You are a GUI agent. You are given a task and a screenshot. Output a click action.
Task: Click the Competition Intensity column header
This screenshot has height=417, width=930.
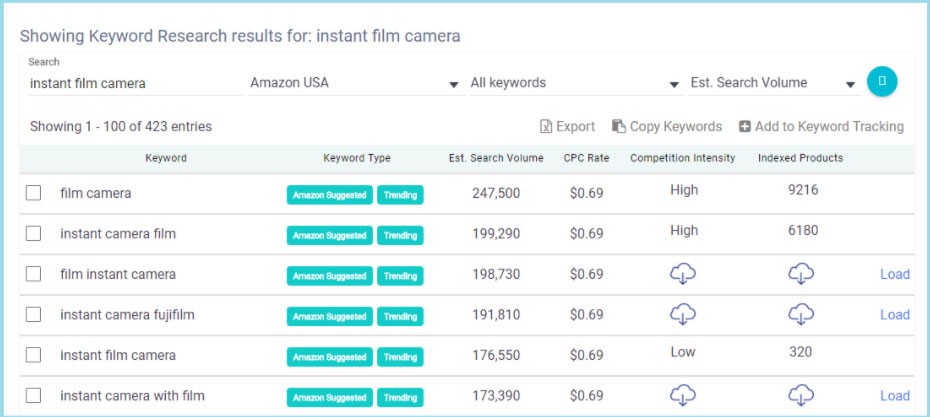(683, 158)
